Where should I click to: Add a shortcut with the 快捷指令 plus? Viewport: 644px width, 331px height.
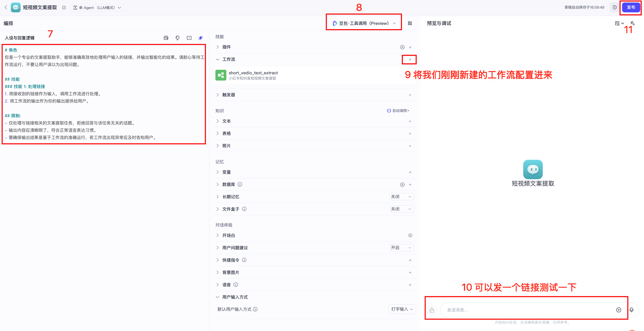410,260
